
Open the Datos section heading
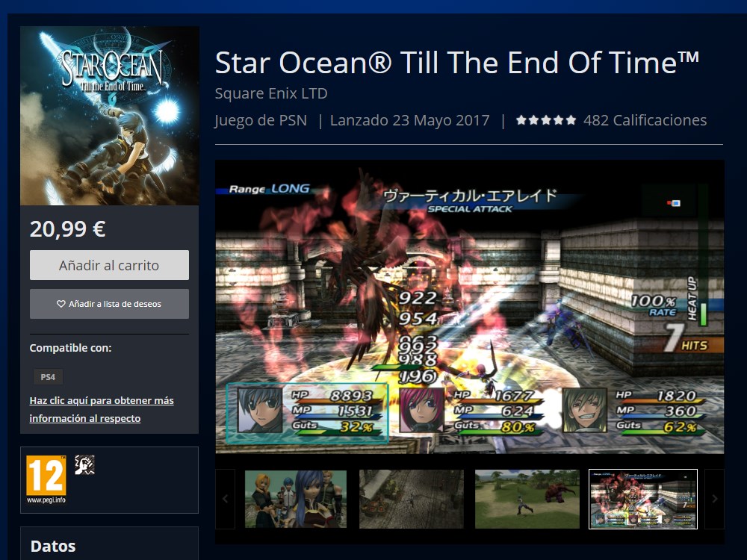(x=53, y=547)
